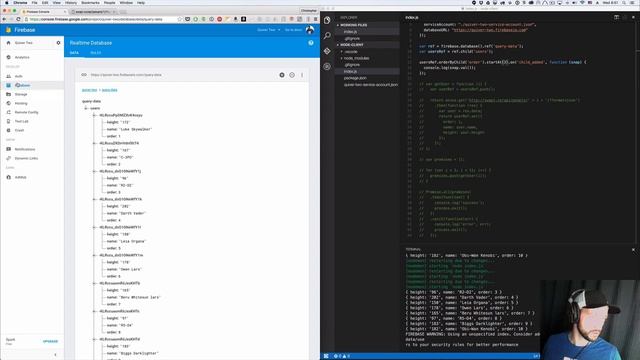The width and height of the screenshot is (640, 360).
Task: Open package.json in explorer
Action: pyautogui.click(x=355, y=78)
